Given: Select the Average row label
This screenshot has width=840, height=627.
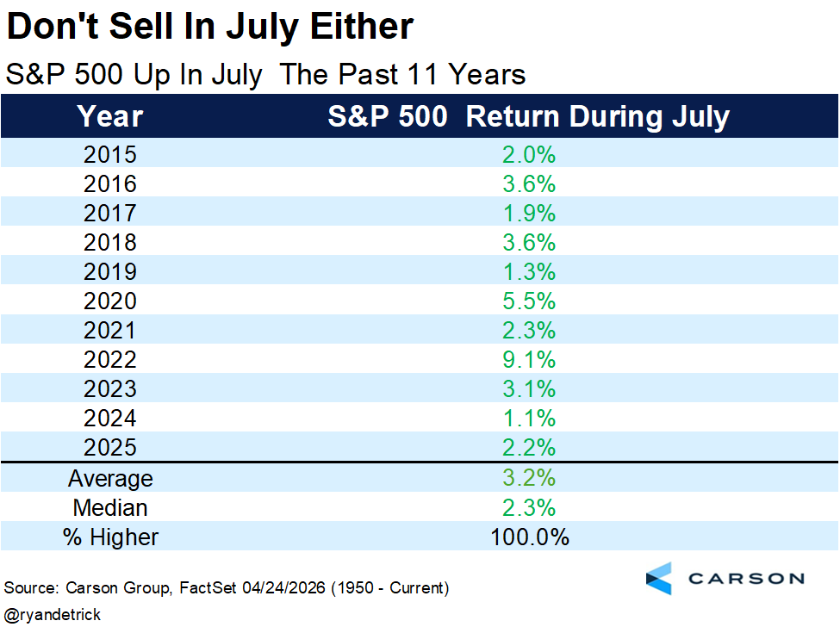Looking at the screenshot, I should click(110, 479).
